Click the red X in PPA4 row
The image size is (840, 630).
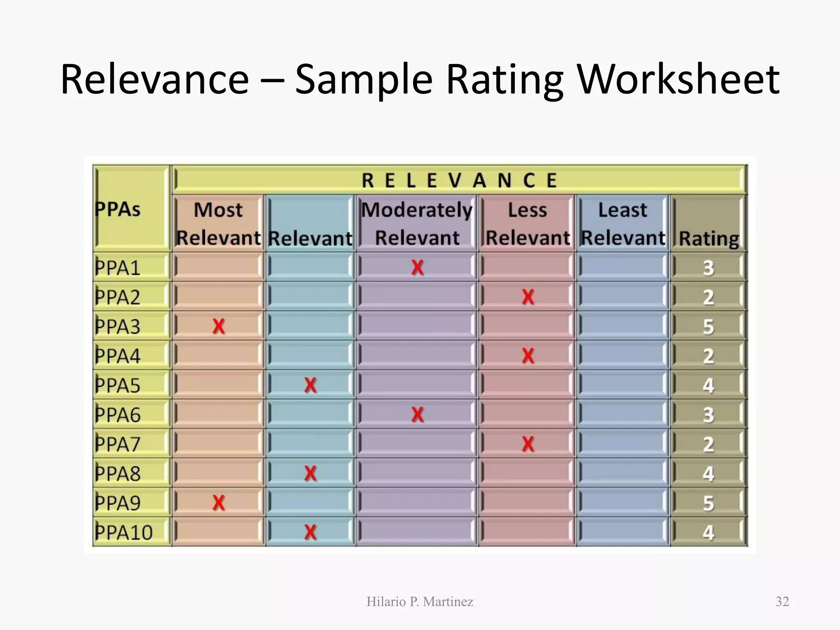[x=528, y=356]
